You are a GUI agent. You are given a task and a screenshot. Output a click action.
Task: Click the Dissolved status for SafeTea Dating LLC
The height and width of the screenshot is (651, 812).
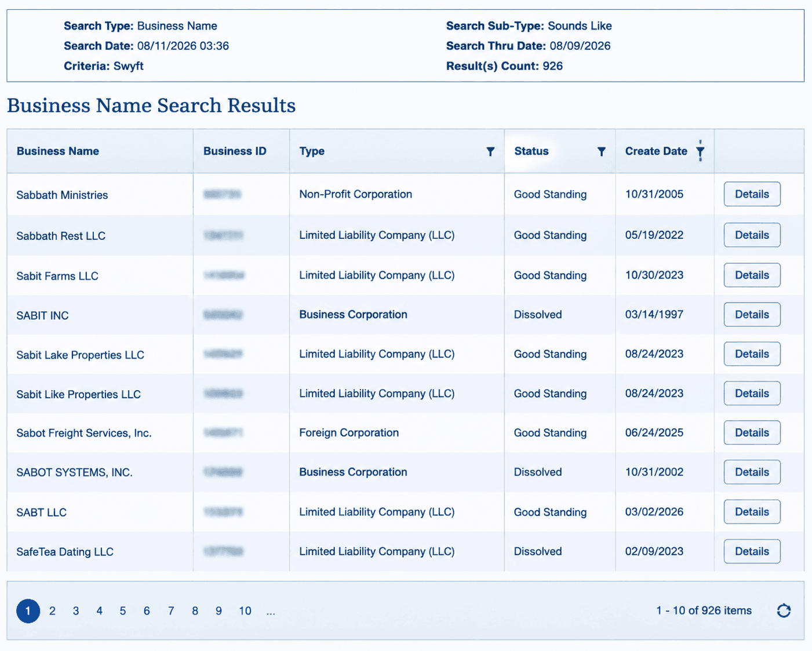538,551
